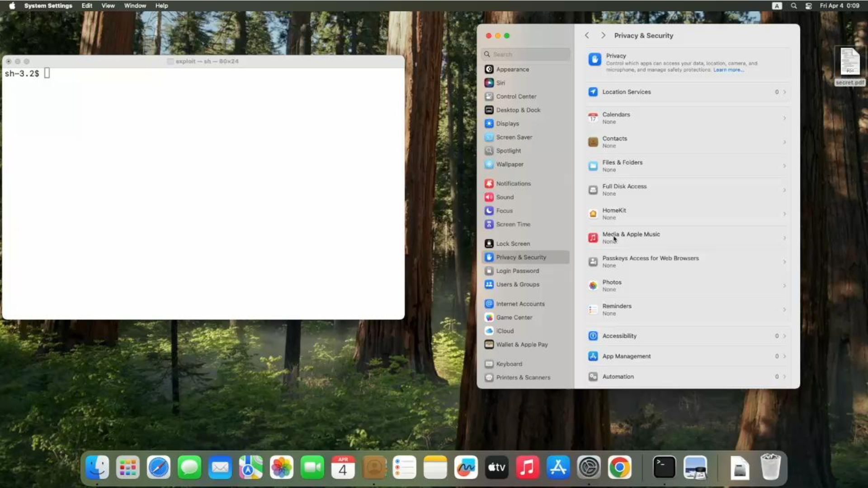This screenshot has width=868, height=488.
Task: Open Media & Apple Music row
Action: (687, 238)
